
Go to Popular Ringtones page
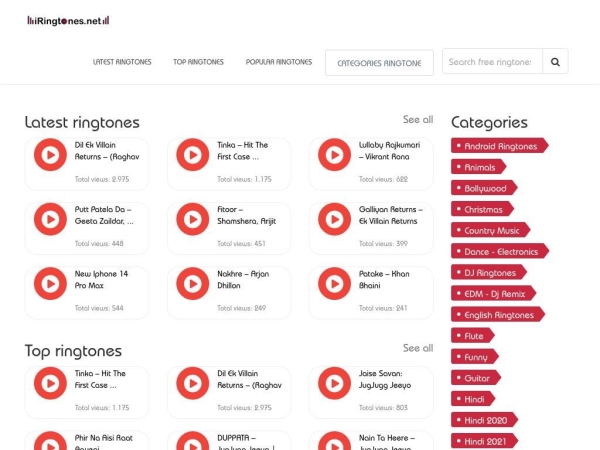point(279,62)
